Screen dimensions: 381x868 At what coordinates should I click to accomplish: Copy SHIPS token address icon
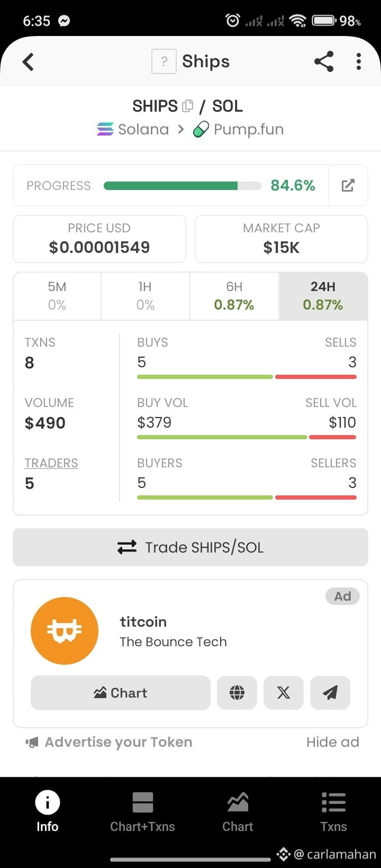[187, 106]
